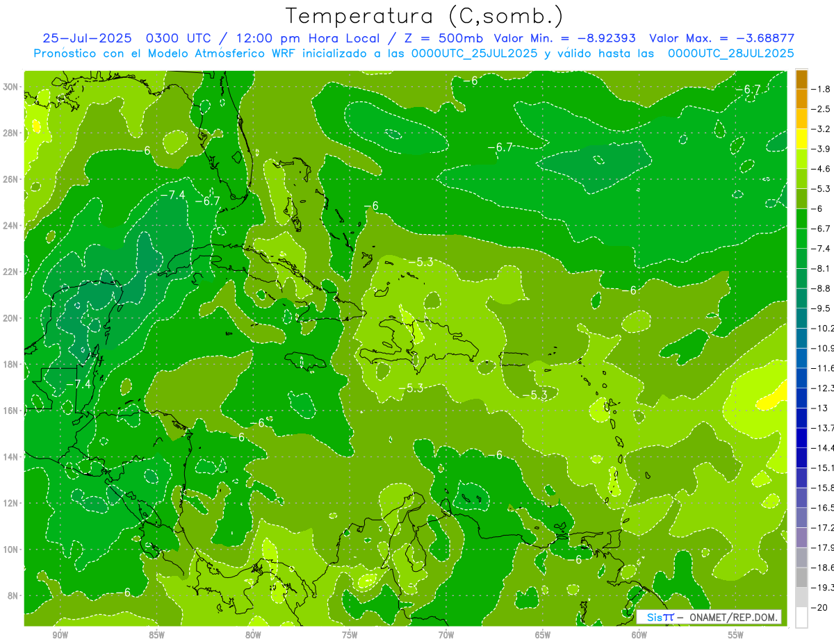This screenshot has height=644, width=834.
Task: Click the 8N latitude axis label
Action: (13, 595)
